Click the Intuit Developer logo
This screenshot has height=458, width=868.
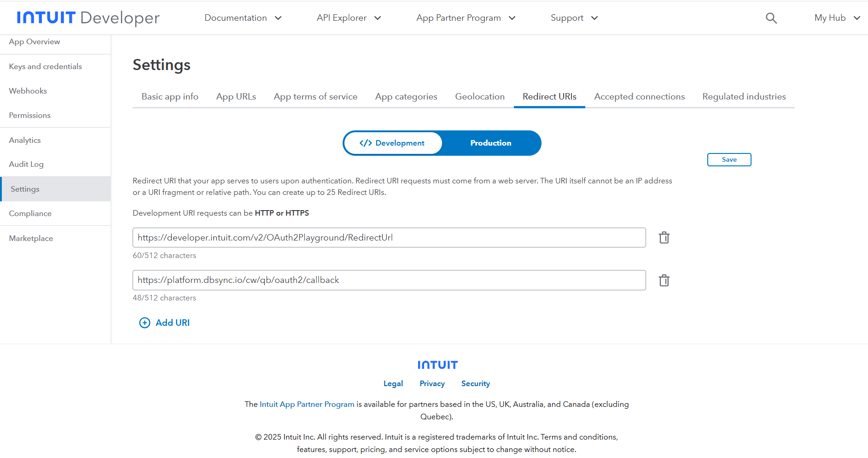(88, 18)
